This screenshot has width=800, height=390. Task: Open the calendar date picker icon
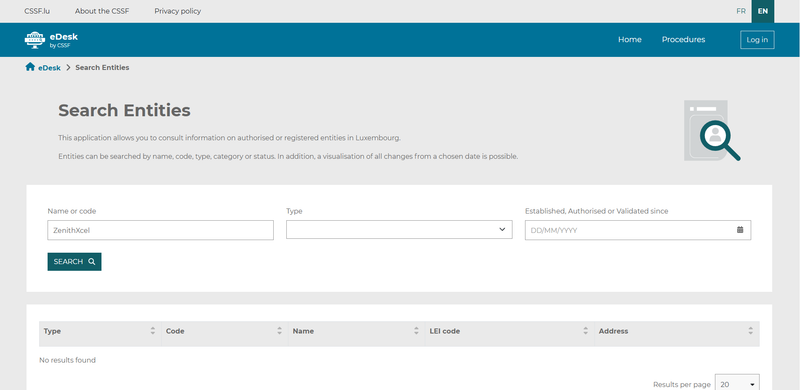(x=740, y=230)
